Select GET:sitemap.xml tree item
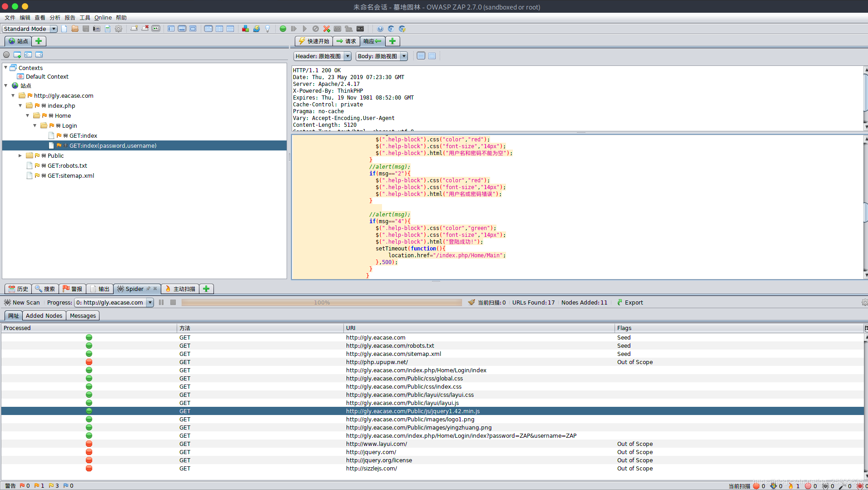The image size is (868, 490). tap(71, 175)
